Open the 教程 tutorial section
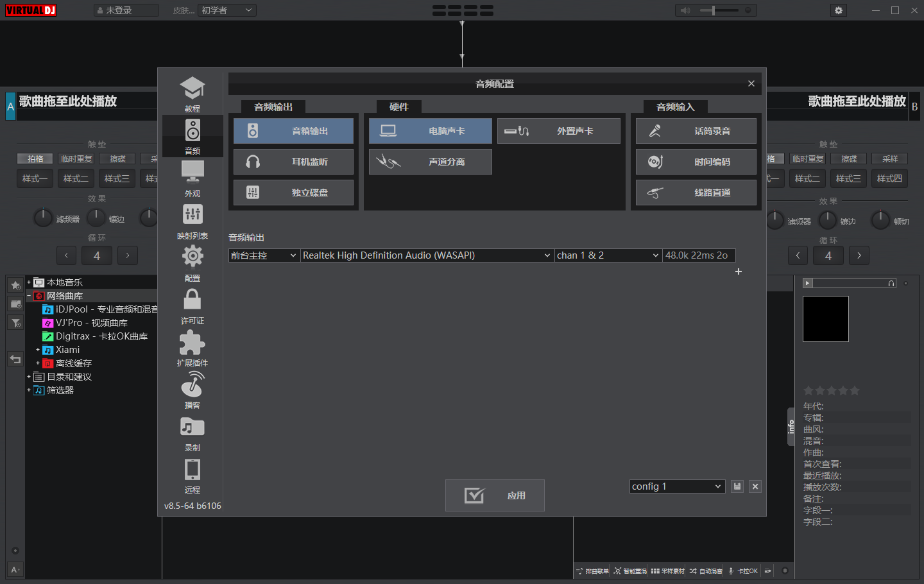 pos(193,94)
